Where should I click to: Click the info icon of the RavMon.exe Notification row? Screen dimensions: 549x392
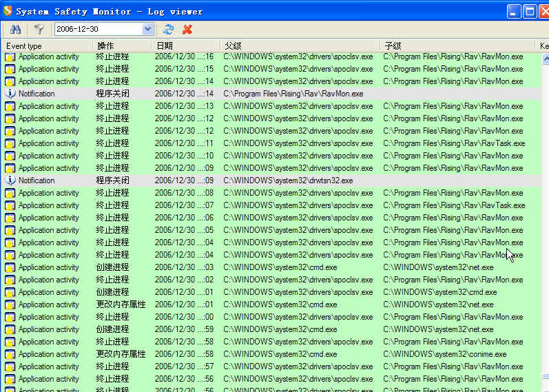point(10,94)
